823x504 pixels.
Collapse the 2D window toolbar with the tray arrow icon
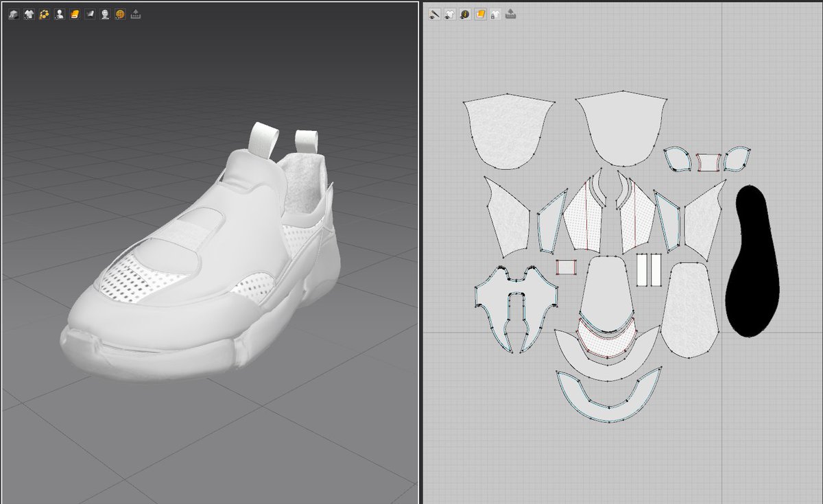(510, 14)
